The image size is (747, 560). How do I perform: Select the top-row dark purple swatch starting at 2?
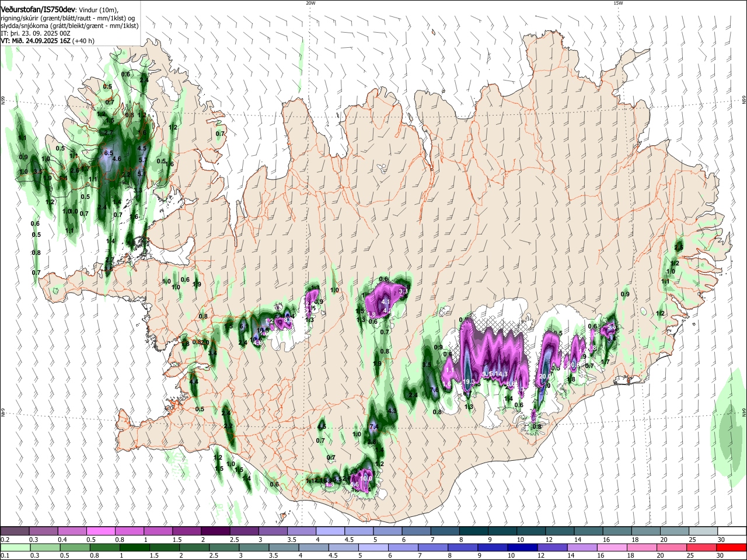[x=215, y=531]
